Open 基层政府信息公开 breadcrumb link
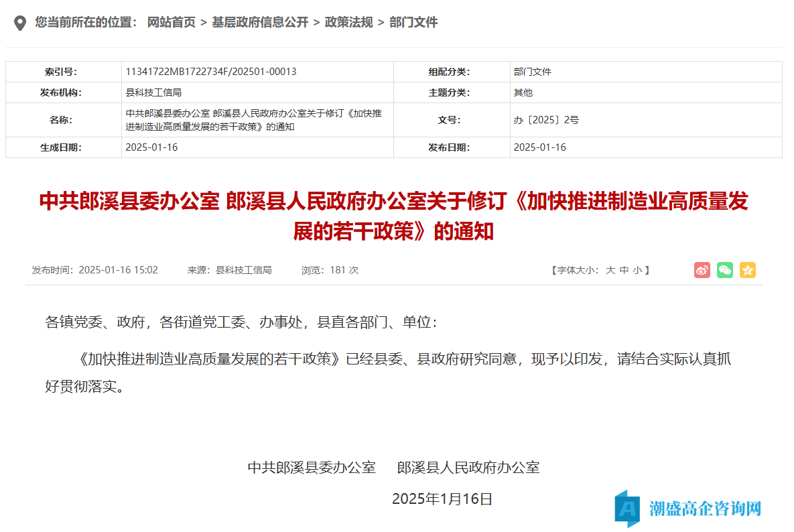 (x=260, y=22)
